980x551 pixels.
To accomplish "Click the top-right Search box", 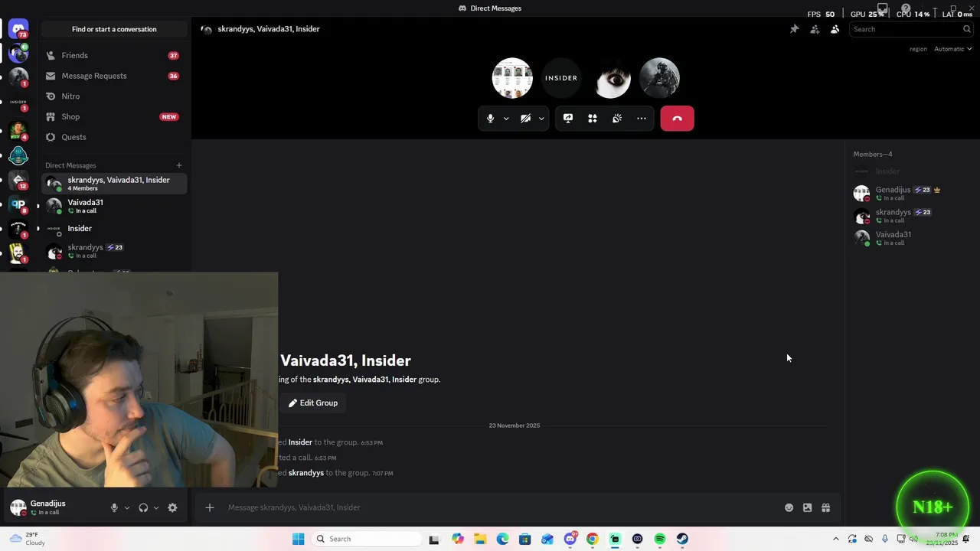I will (x=911, y=29).
